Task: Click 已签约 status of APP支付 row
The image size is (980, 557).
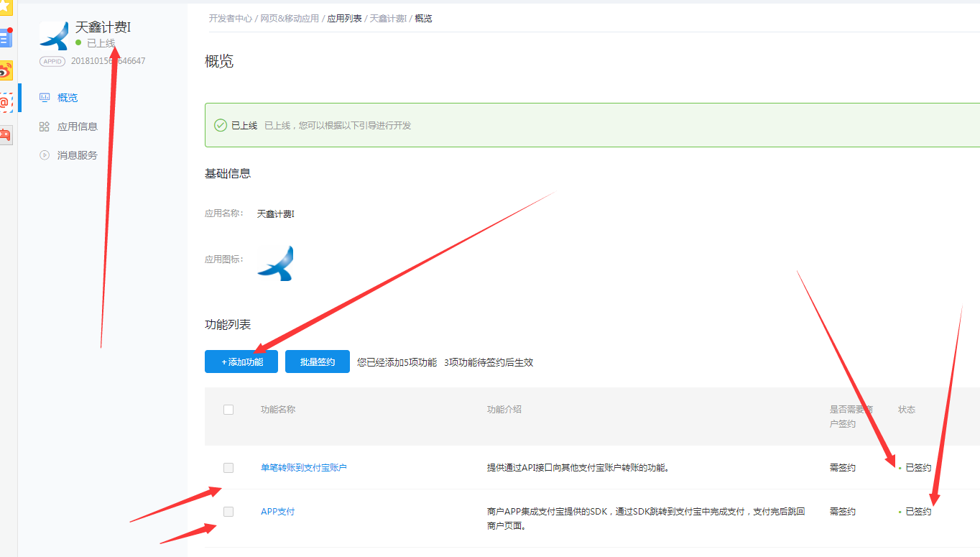Action: (x=917, y=512)
